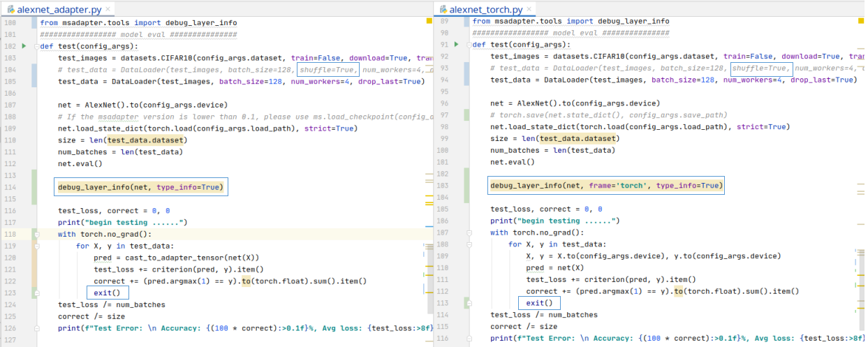Click 'test_loss, correct = 0, 0' in alexnet_torch.py
Viewport: 868px width, 347px height.
(x=546, y=209)
